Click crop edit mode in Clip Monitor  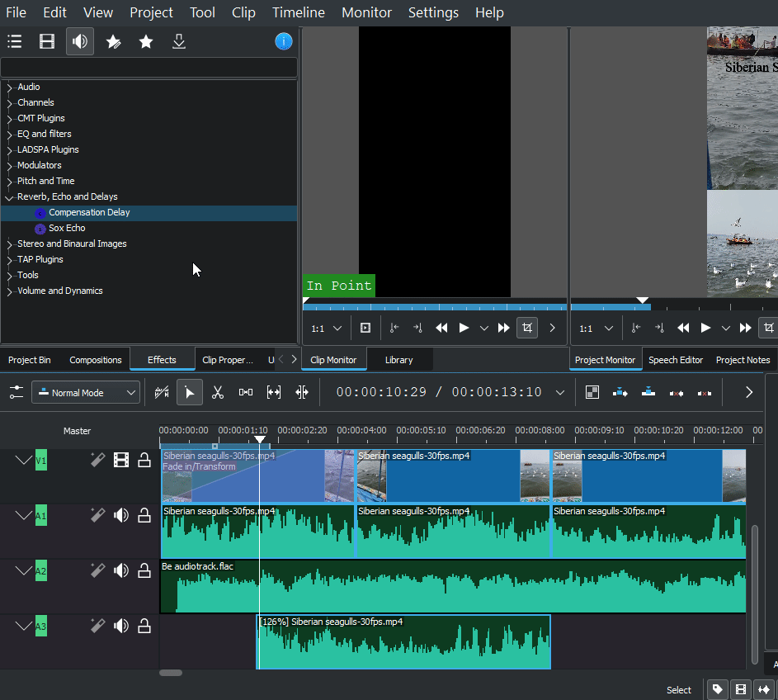(526, 328)
